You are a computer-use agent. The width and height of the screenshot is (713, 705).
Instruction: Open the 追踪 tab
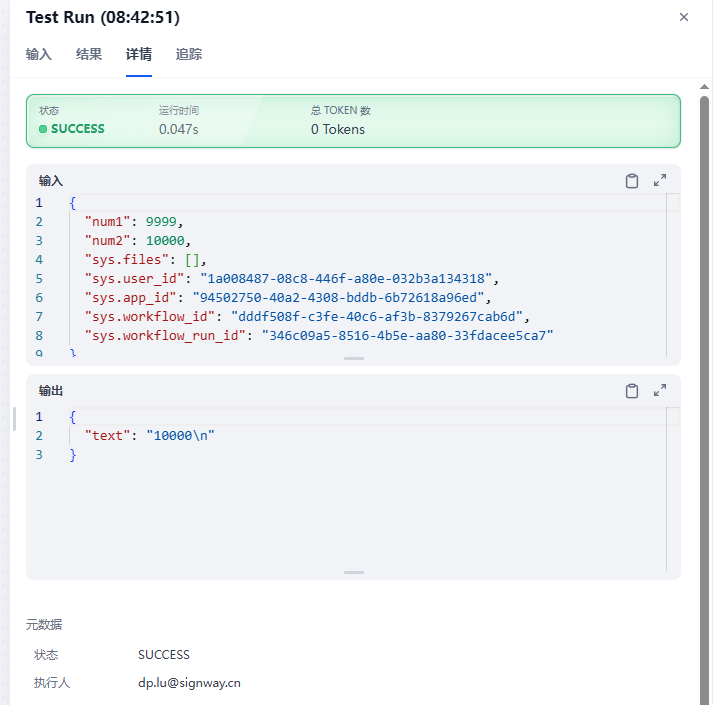(189, 55)
